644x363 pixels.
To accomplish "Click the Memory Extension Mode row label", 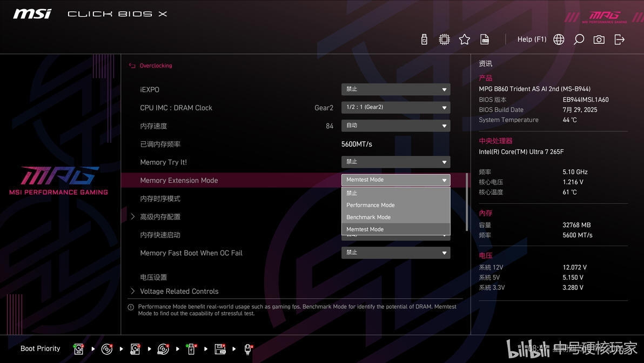I will [x=179, y=181].
